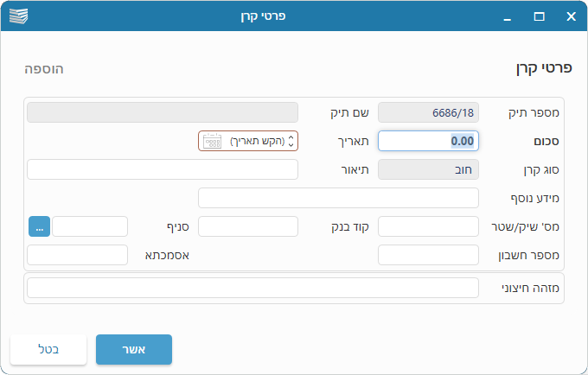Click the סניף branch input field

coord(90,226)
